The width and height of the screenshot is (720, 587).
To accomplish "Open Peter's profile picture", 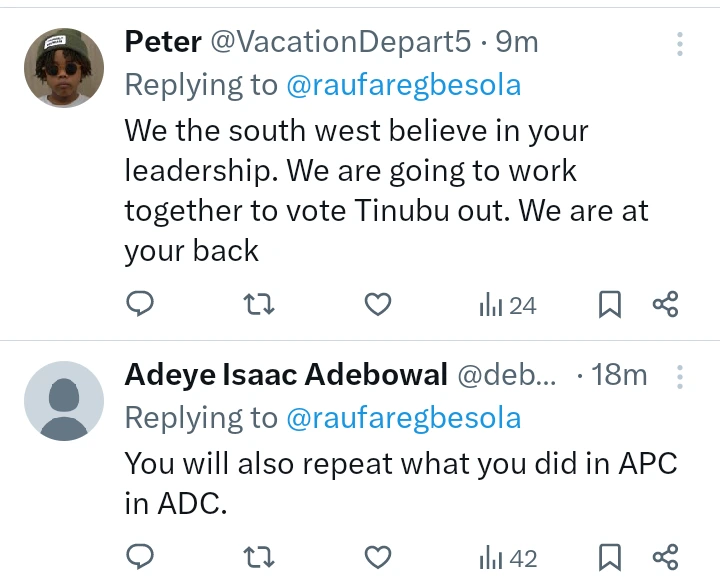I will click(x=63, y=67).
